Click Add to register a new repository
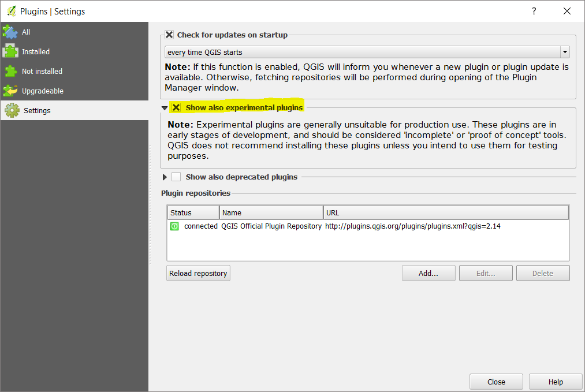The image size is (585, 392). pyautogui.click(x=428, y=272)
